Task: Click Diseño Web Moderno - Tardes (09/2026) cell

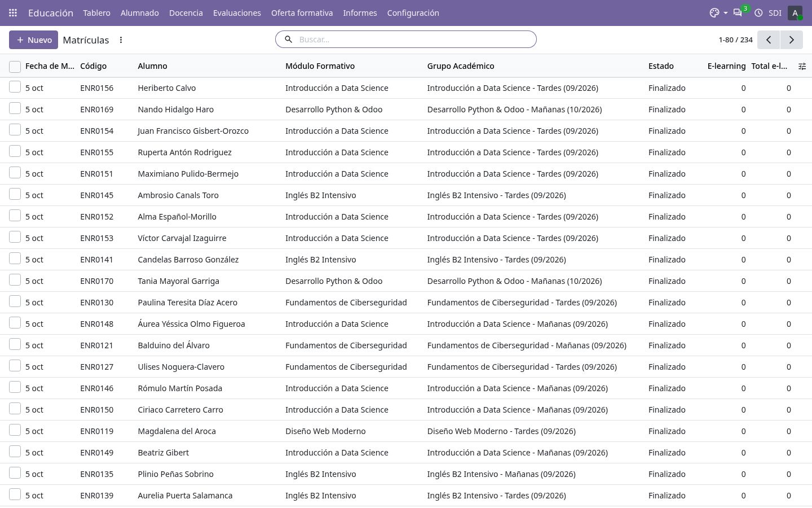Action: click(x=501, y=431)
